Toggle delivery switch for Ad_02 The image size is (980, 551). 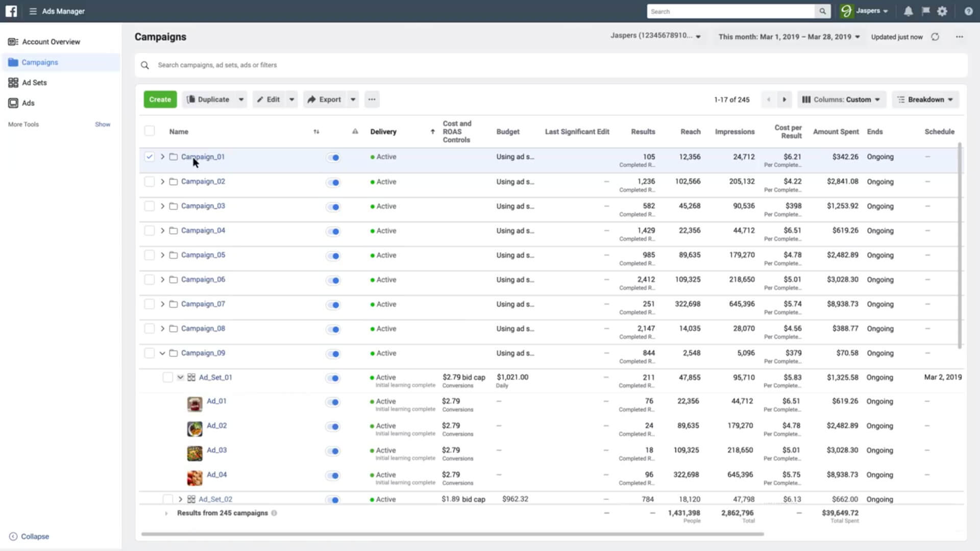(333, 426)
